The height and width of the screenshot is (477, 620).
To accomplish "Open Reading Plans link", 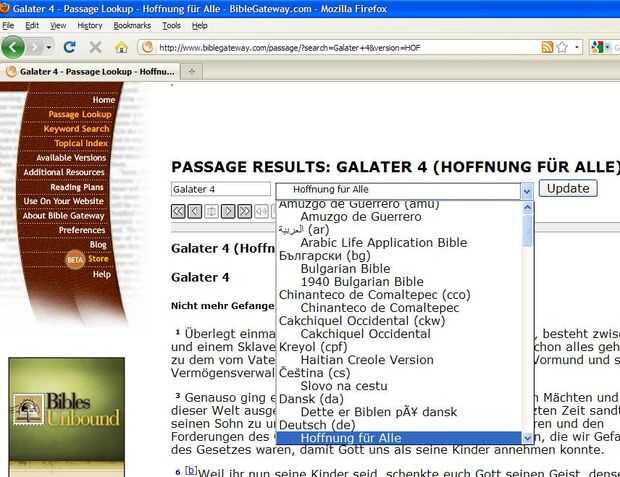I will click(77, 187).
